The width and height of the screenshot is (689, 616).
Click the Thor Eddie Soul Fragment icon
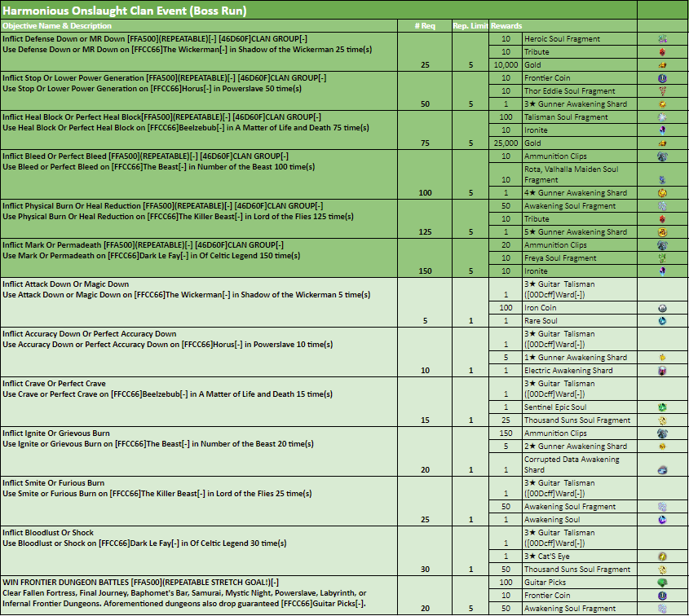(x=662, y=91)
